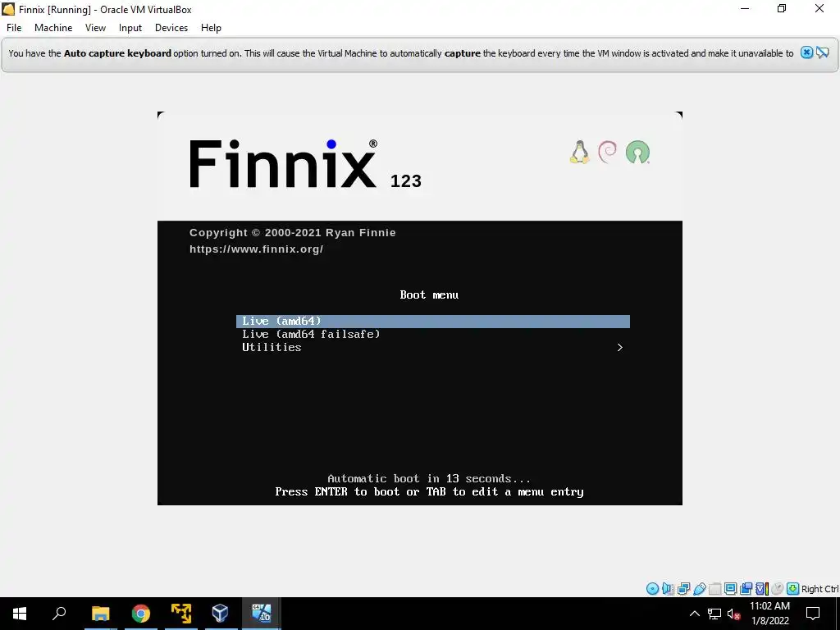Screen dimensions: 840x630
Task: Click the Debian swirl icon in Finnix banner
Action: [608, 152]
